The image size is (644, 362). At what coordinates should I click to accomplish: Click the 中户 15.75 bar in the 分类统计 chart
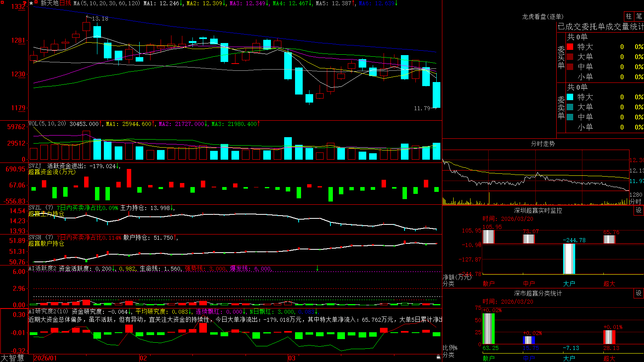point(529,340)
